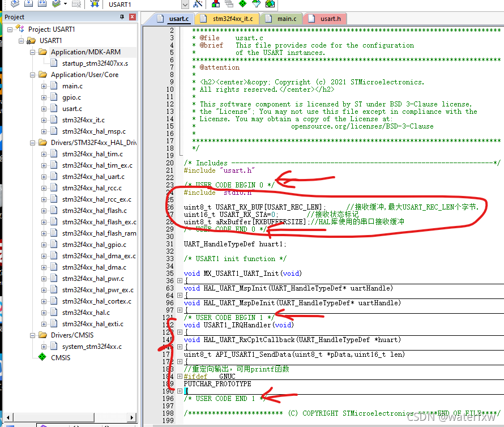Select system_stm32f4xx.c in the project tree
Image resolution: width=504 pixels, height=427 pixels.
coord(92,346)
